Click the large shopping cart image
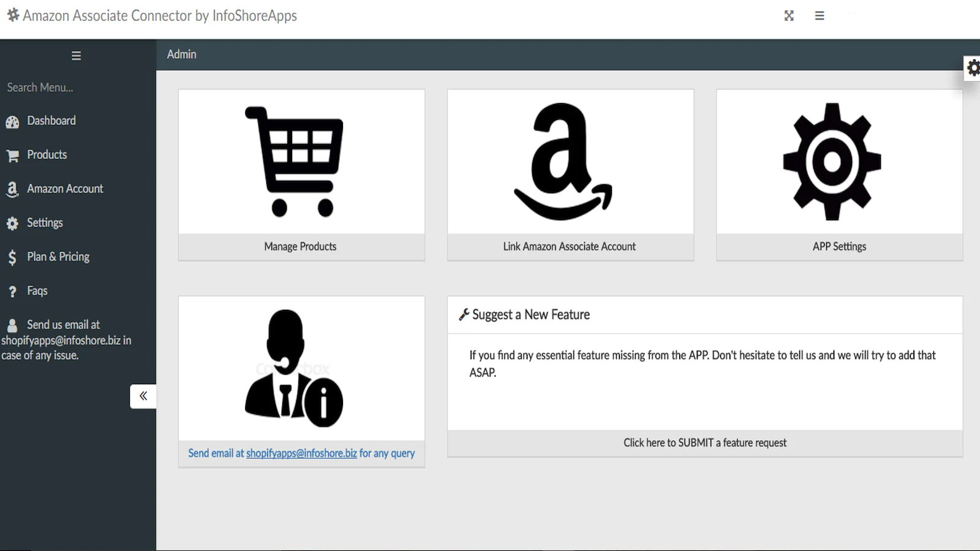This screenshot has height=551, width=980. coord(295,162)
